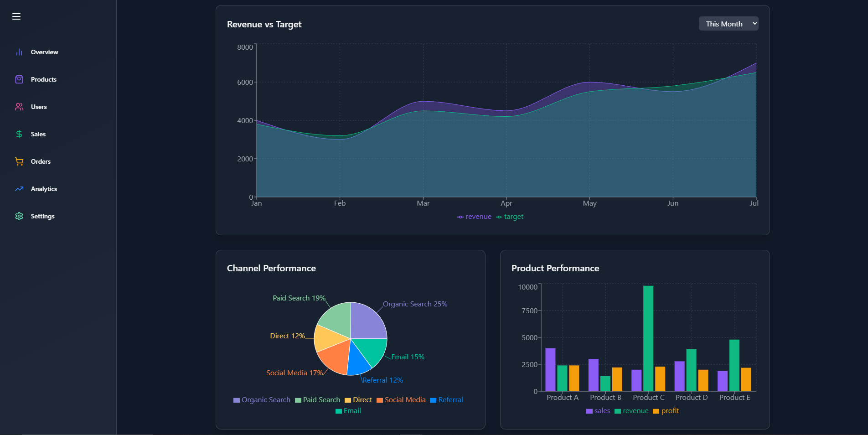
Task: Click the Overview bar chart icon
Action: (19, 52)
